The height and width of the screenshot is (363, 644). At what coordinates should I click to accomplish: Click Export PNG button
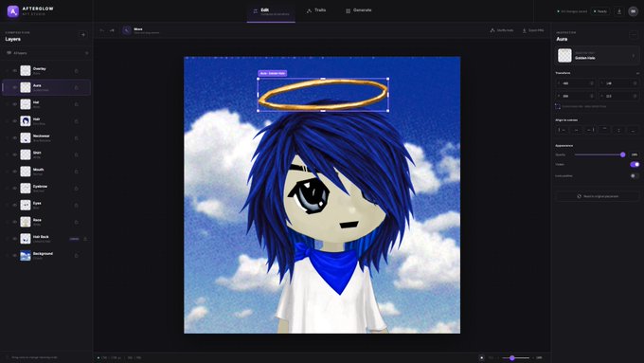(x=532, y=30)
